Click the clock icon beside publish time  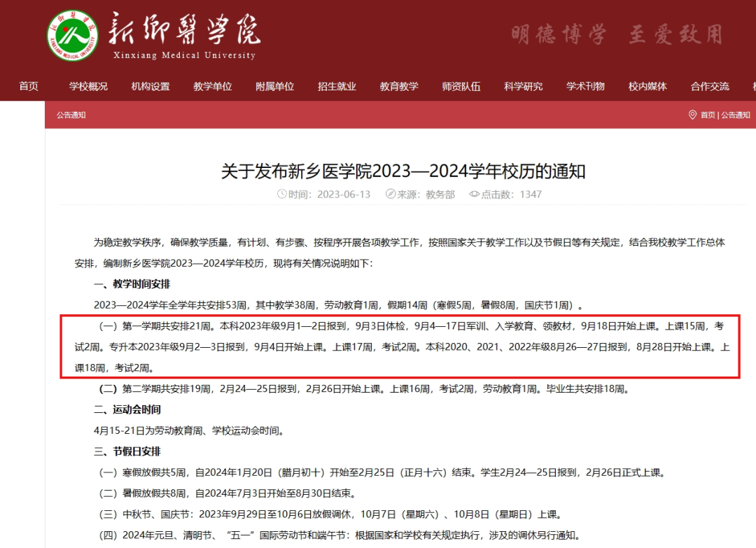[x=282, y=195]
